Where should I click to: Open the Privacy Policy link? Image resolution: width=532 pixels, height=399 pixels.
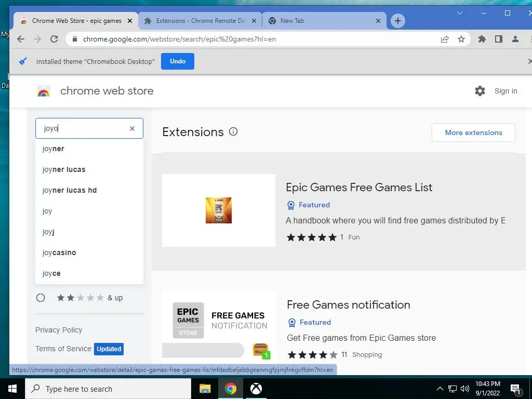(x=59, y=330)
